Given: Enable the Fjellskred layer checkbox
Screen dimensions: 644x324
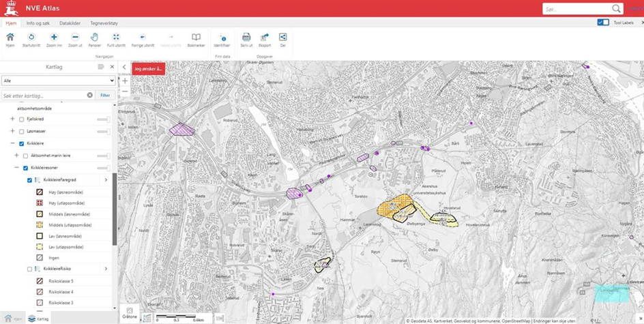Looking at the screenshot, I should coord(22,119).
